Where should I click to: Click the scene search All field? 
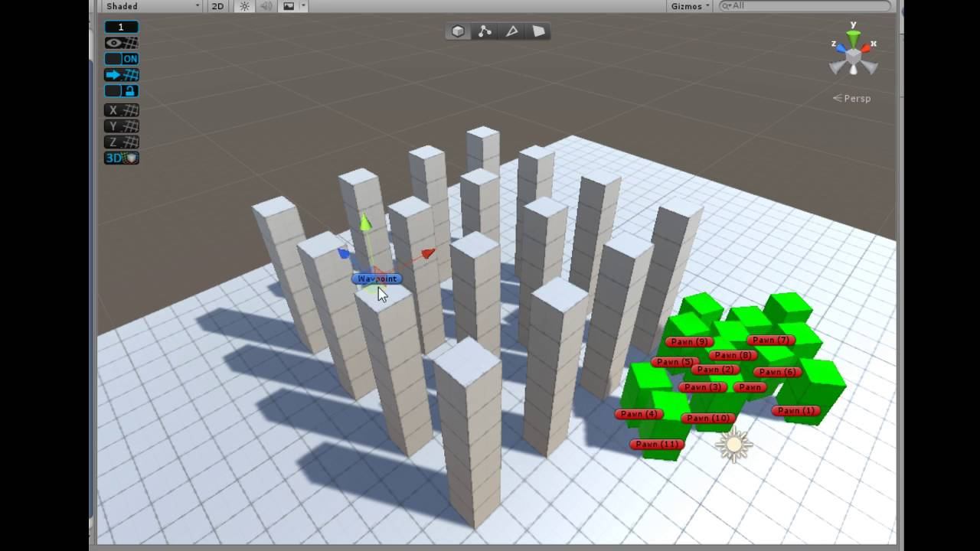pos(805,6)
